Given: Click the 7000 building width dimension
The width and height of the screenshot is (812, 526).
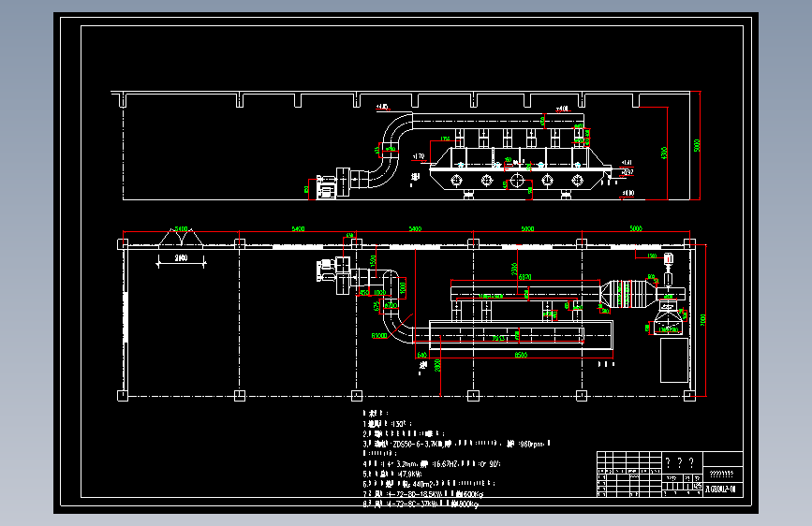Looking at the screenshot, I should 702,319.
